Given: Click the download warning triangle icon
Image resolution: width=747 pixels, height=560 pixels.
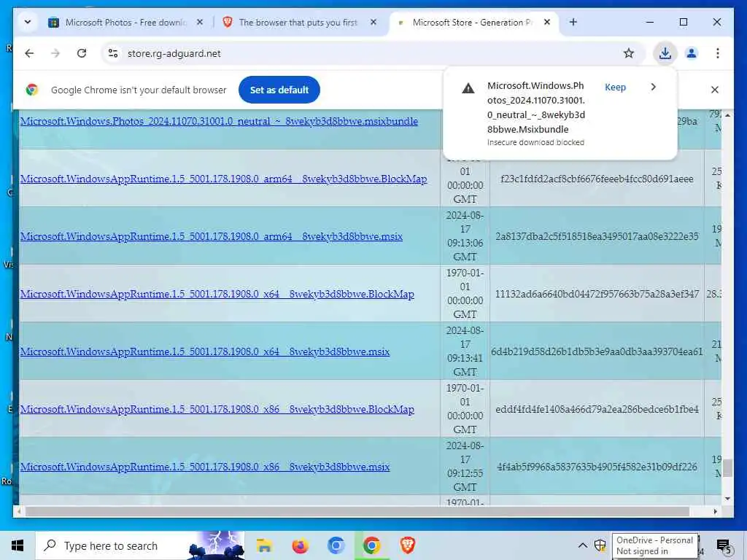Looking at the screenshot, I should tap(468, 87).
